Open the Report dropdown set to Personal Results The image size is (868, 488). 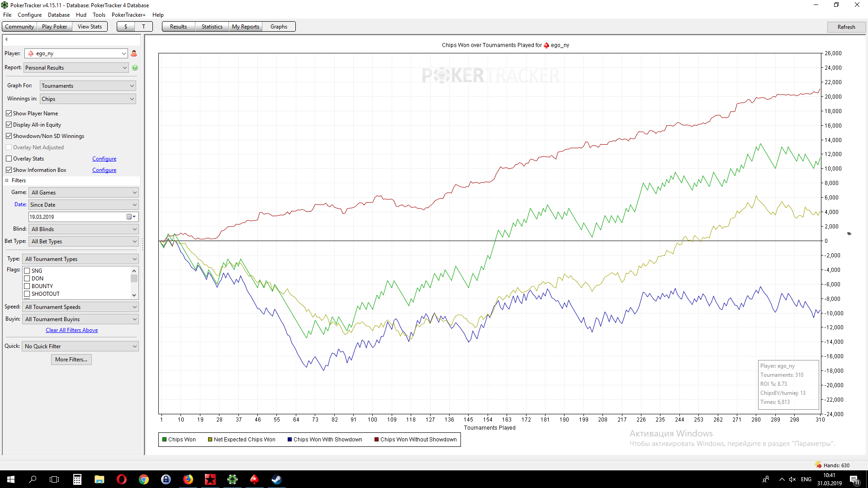coord(76,68)
